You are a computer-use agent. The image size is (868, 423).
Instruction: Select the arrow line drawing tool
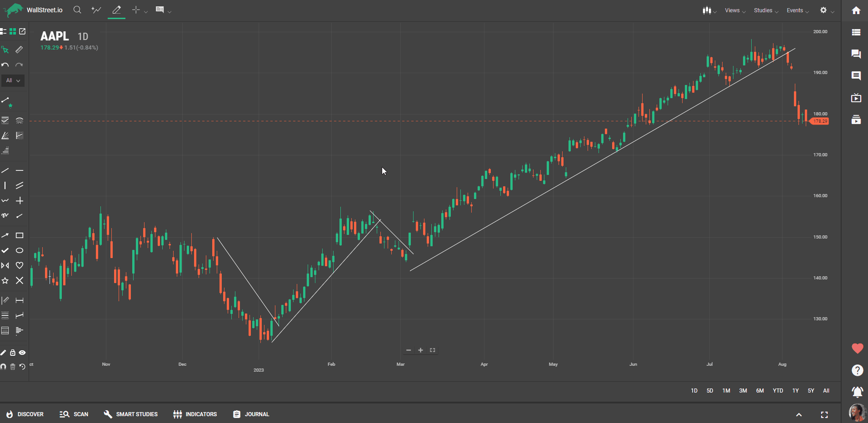coord(5,235)
